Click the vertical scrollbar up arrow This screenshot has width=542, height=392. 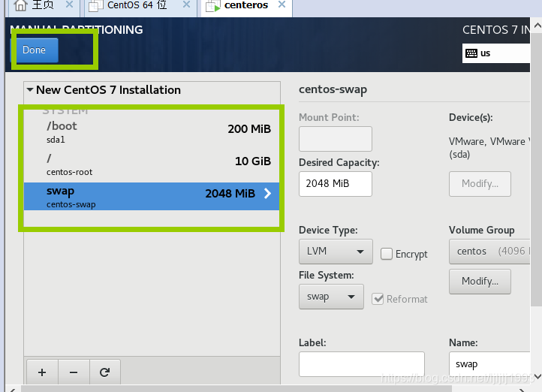(x=537, y=26)
